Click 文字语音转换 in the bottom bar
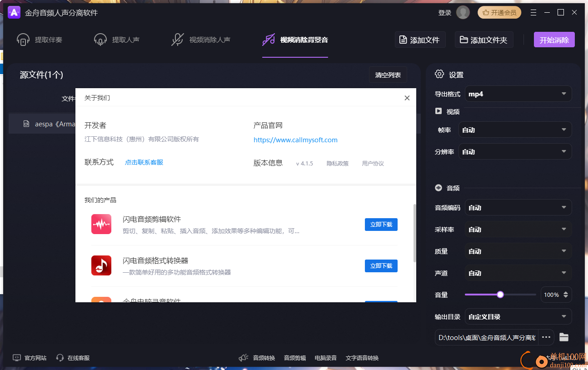Image resolution: width=588 pixels, height=370 pixels. click(362, 358)
